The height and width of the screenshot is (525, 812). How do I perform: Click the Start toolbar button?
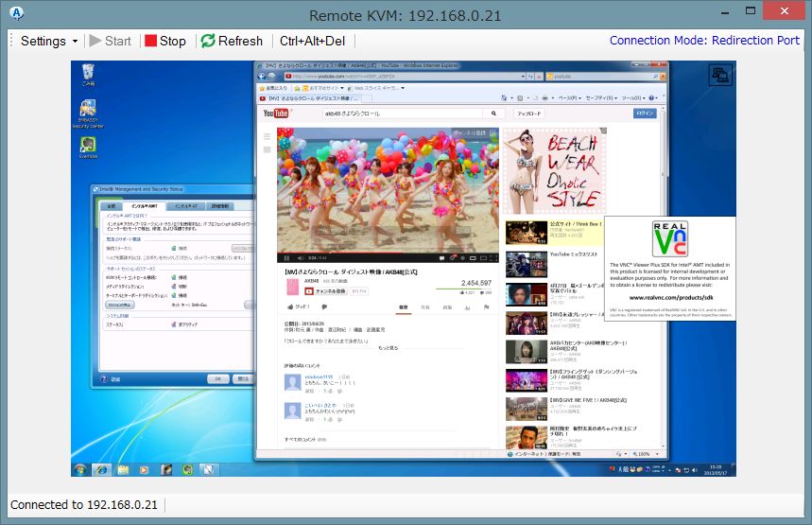(110, 41)
